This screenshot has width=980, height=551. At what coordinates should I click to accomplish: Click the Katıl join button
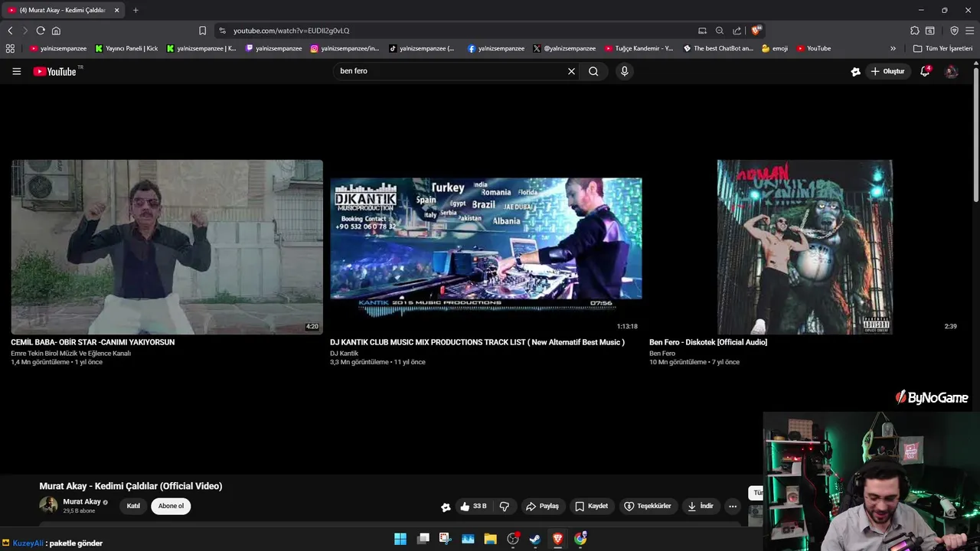click(x=133, y=506)
